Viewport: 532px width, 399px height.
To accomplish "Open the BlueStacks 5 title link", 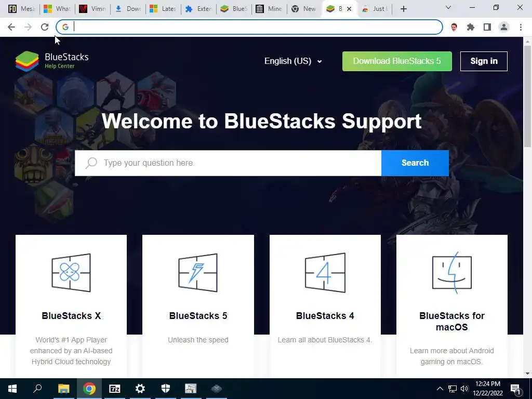I will point(198,316).
